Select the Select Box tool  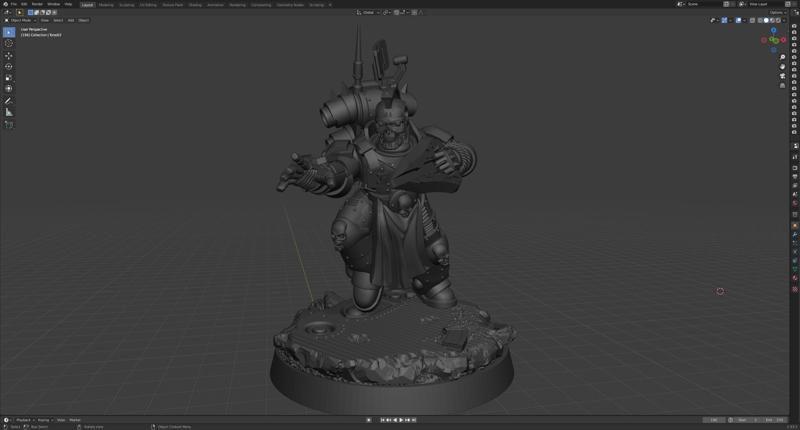point(9,32)
